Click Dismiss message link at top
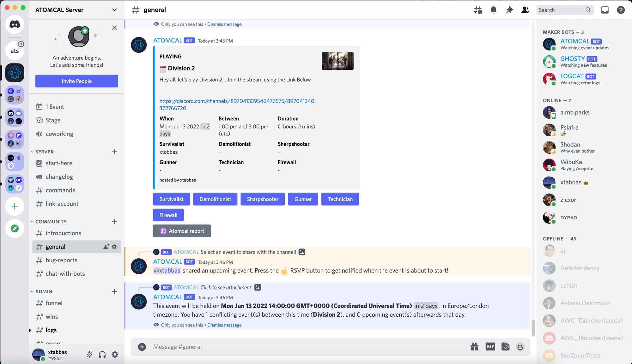The height and width of the screenshot is (364, 632). [x=224, y=24]
